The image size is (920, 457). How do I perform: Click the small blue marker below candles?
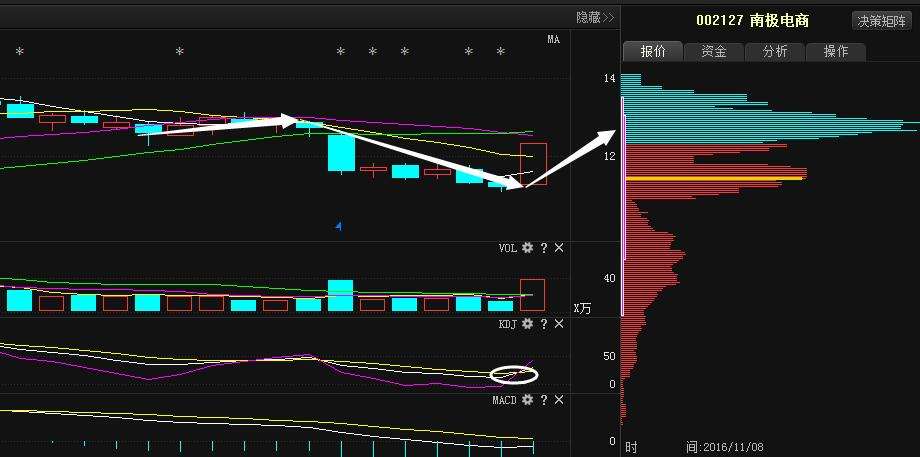tap(338, 227)
